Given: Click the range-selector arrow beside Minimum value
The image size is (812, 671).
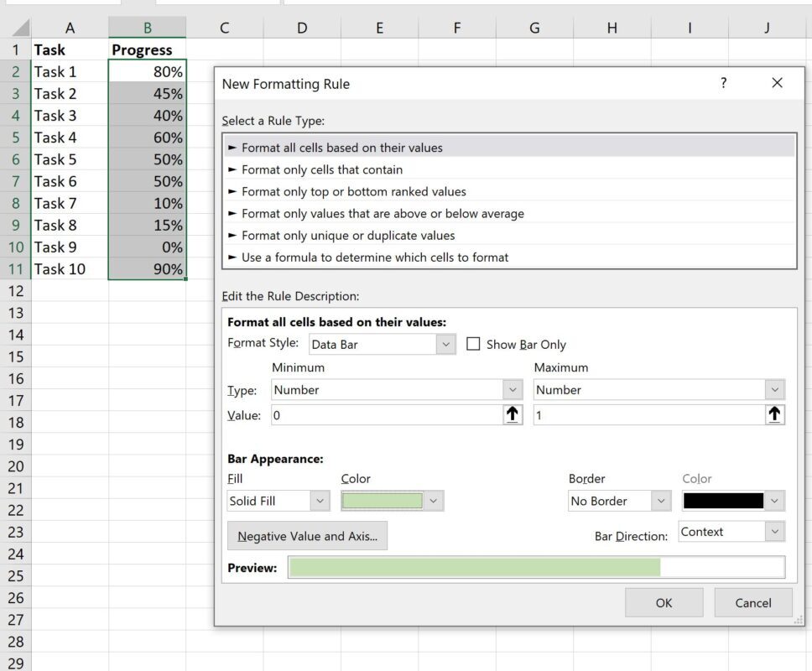Looking at the screenshot, I should pos(513,414).
